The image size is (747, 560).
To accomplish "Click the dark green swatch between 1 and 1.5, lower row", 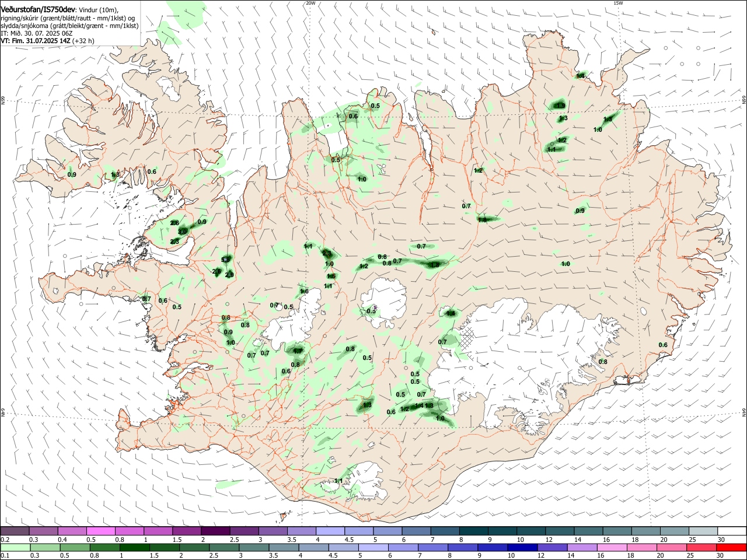I will [135, 547].
